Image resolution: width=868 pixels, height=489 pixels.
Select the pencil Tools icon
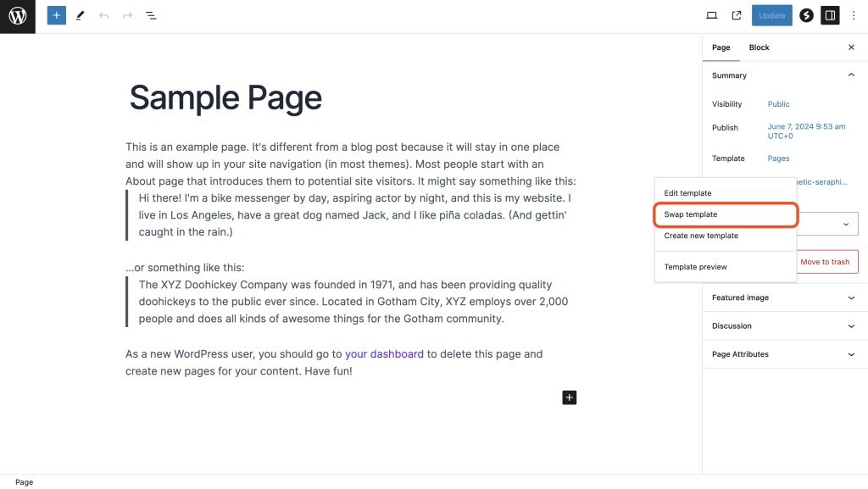click(80, 15)
